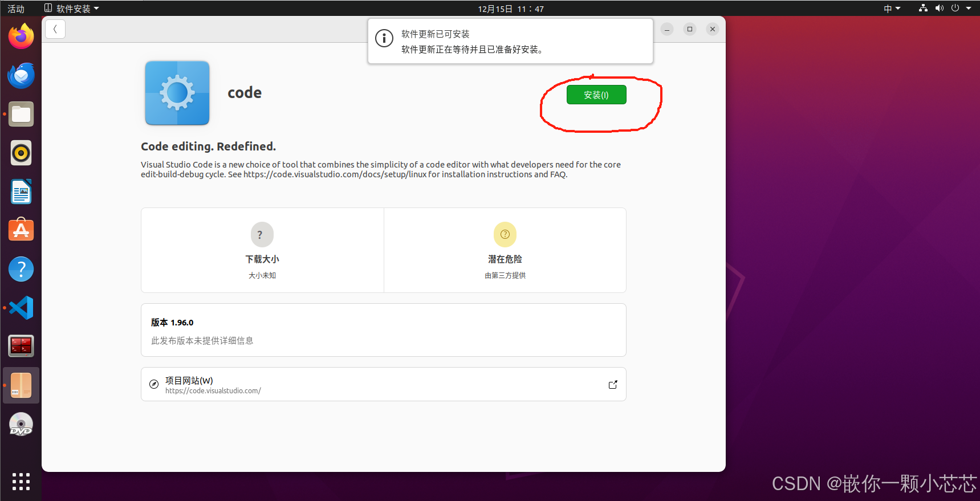Open the Help icon in the dock
Image resolution: width=980 pixels, height=501 pixels.
tap(21, 269)
